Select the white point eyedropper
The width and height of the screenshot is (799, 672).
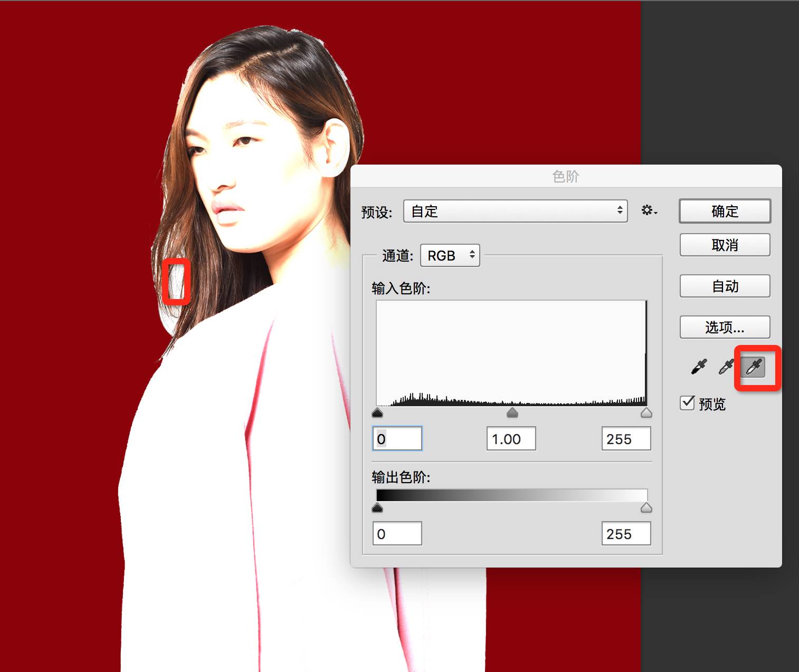click(x=753, y=367)
